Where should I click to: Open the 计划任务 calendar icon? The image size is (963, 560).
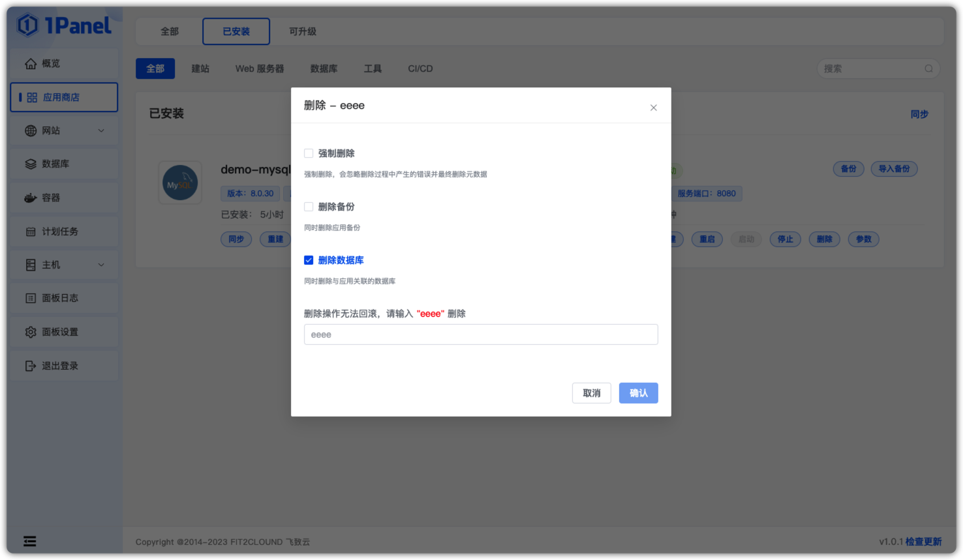[x=31, y=231]
